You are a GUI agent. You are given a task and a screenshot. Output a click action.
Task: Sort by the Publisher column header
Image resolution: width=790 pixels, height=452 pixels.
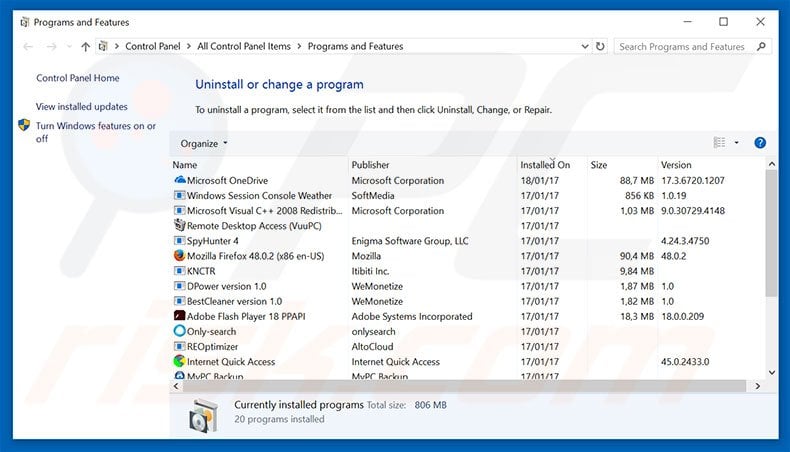pos(370,165)
